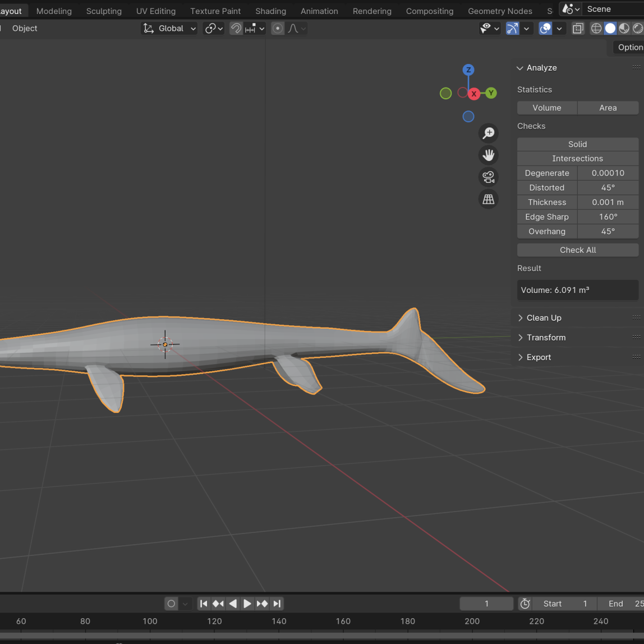Collapse the Analyze panel
Screen dimensions: 644x644
(x=541, y=67)
